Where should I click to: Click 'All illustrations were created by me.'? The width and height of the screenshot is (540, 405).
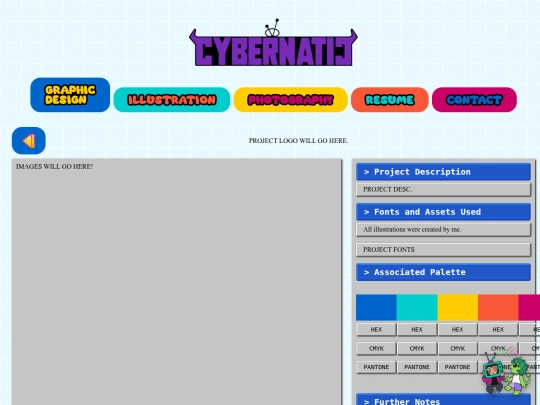(412, 229)
